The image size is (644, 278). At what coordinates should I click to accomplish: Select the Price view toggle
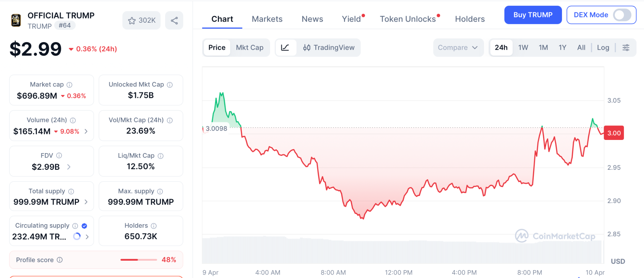pos(217,48)
